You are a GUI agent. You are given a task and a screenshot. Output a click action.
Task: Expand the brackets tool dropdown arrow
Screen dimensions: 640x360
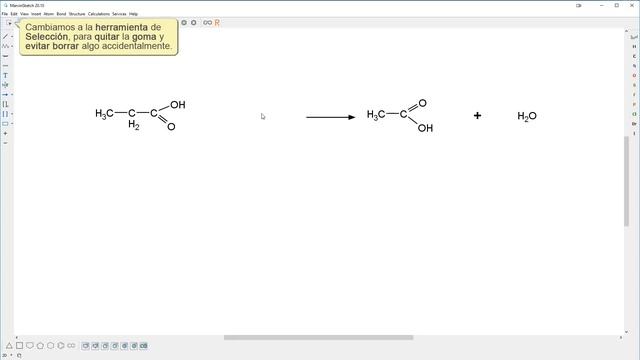coord(12,114)
